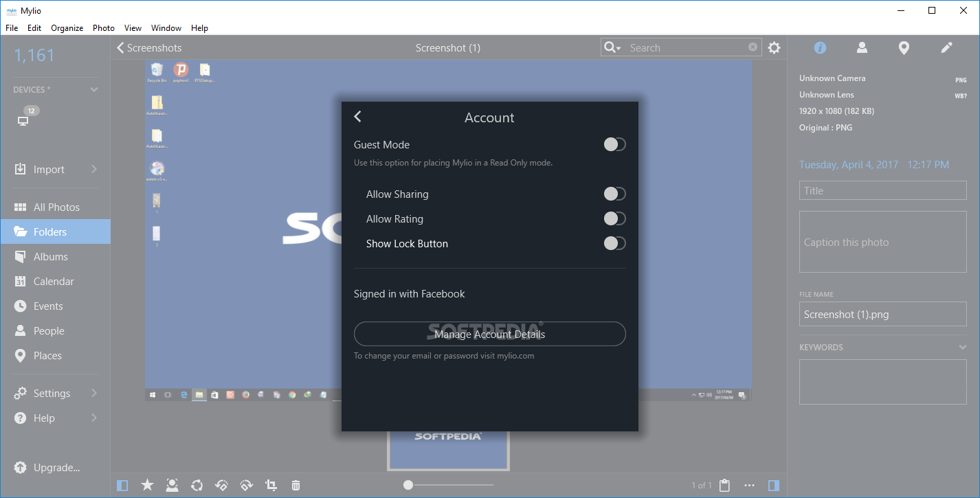
Task: Open the pencil edit panel icon
Action: pyautogui.click(x=946, y=47)
